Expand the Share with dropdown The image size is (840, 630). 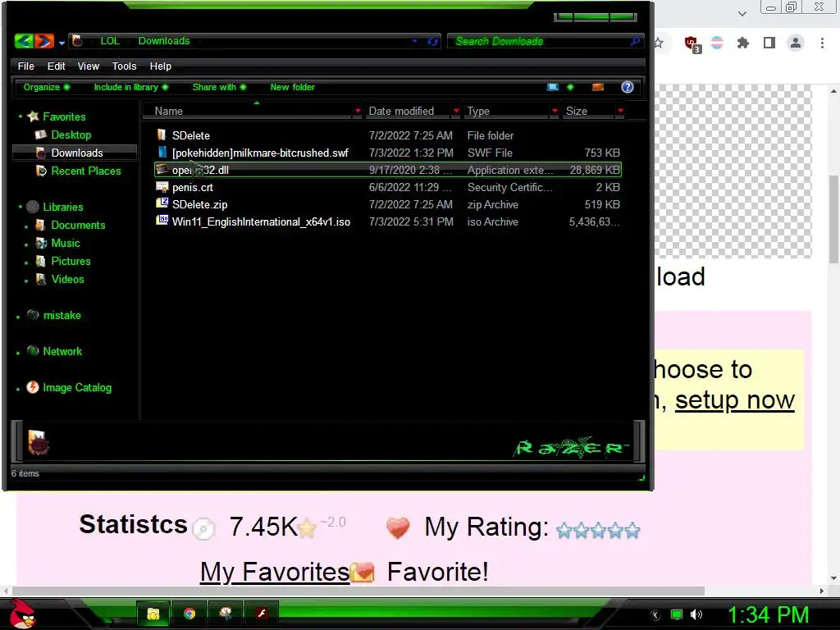[x=219, y=87]
